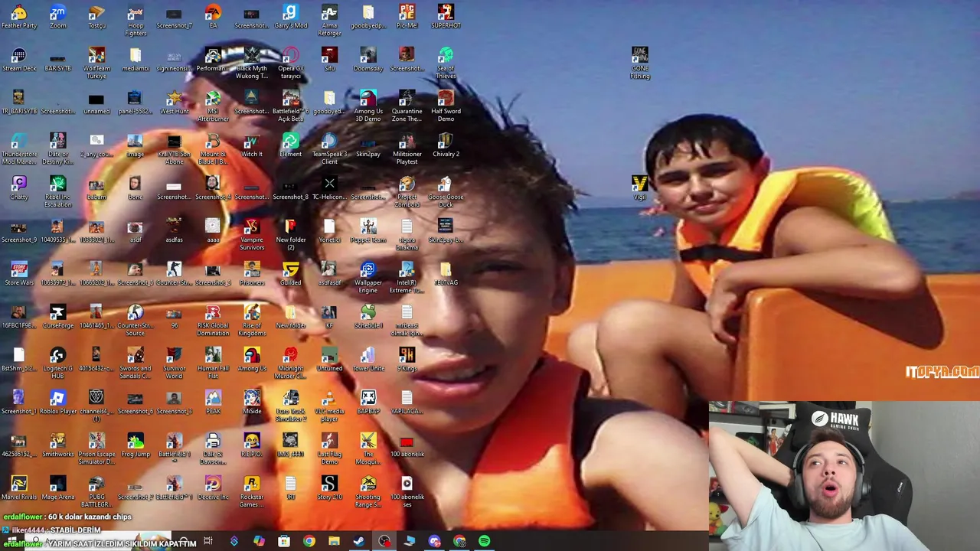Open Steam from the taskbar
The width and height of the screenshot is (980, 551).
tap(359, 541)
